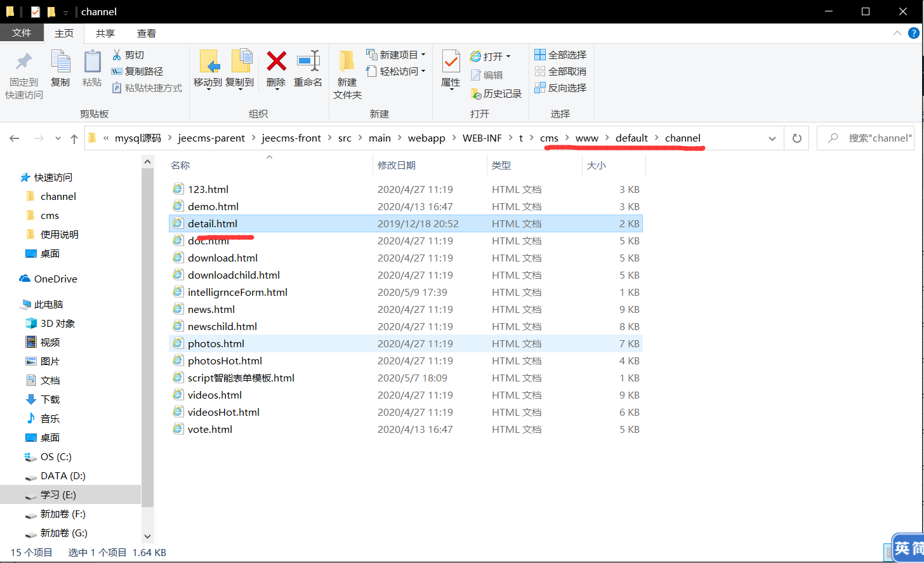
Task: Open the Share ribbon tab
Action: pyautogui.click(x=105, y=34)
